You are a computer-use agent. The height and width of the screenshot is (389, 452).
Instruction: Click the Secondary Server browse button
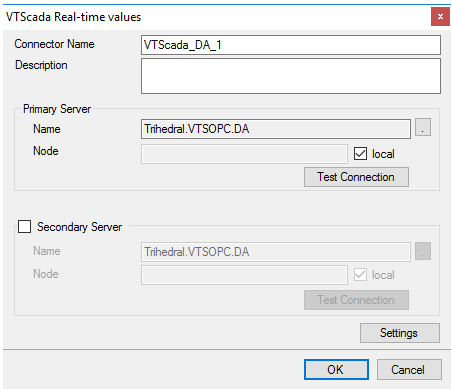423,251
